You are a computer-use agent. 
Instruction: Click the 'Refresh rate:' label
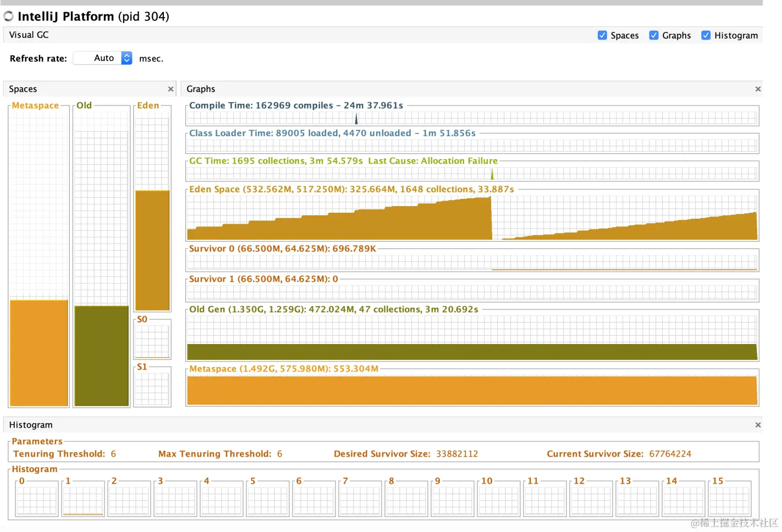click(x=38, y=59)
